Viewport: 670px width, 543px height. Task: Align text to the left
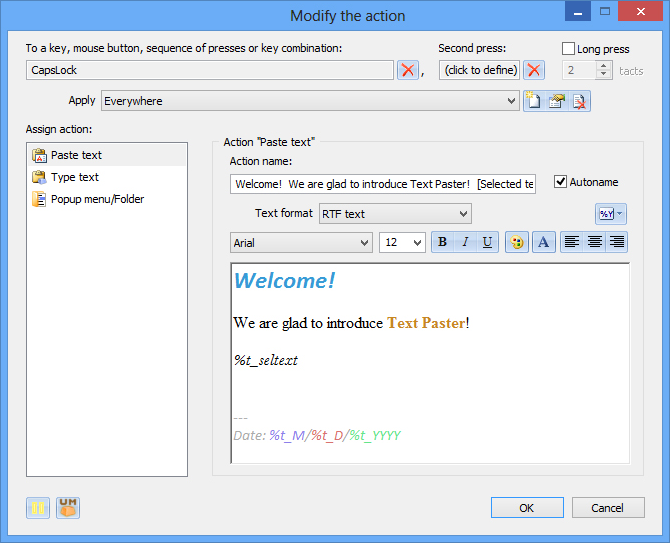tap(572, 242)
